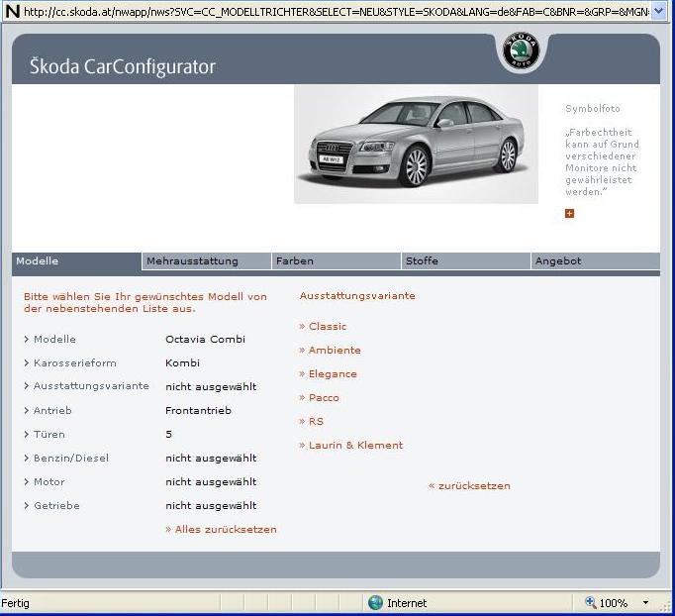
Task: Click nicht ausgewählt next to Motor
Action: [211, 481]
